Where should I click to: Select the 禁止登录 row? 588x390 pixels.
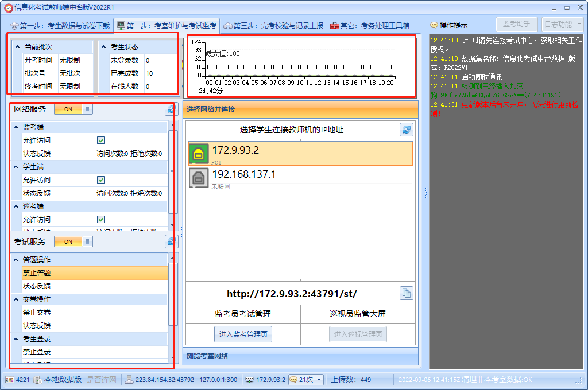click(x=95, y=352)
